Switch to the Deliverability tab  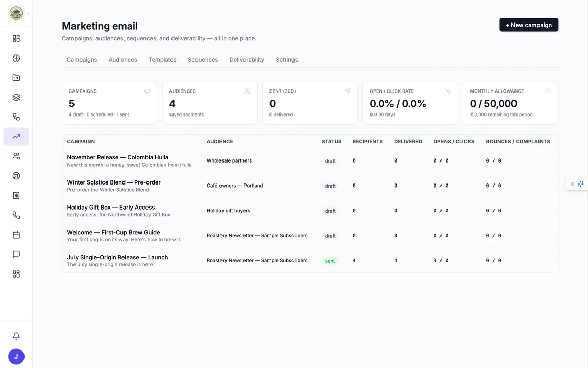click(x=247, y=60)
